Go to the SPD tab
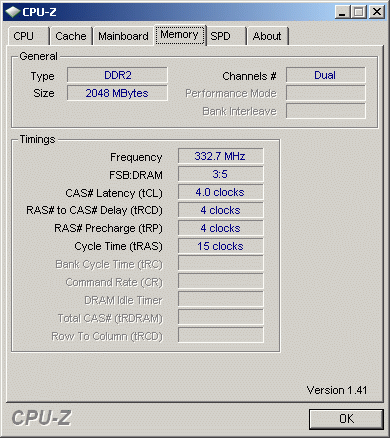 (x=226, y=36)
